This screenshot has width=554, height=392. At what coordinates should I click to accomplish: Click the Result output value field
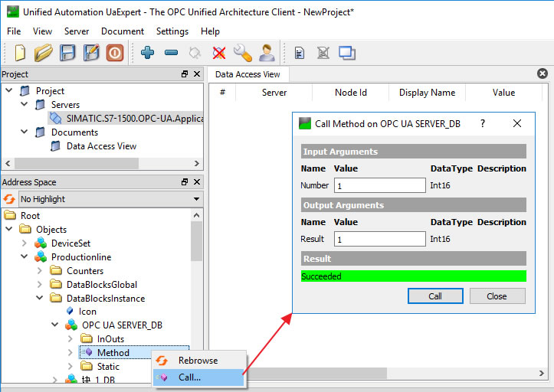(x=380, y=239)
